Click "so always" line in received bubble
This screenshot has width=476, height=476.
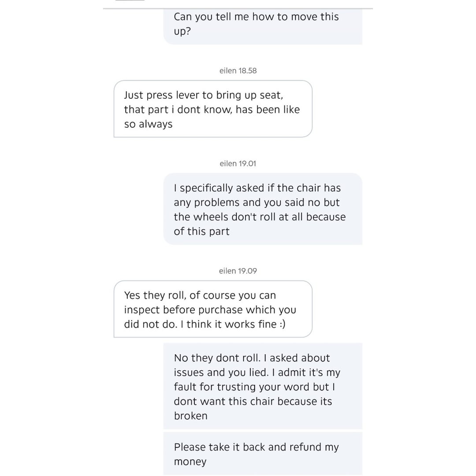tap(148, 124)
